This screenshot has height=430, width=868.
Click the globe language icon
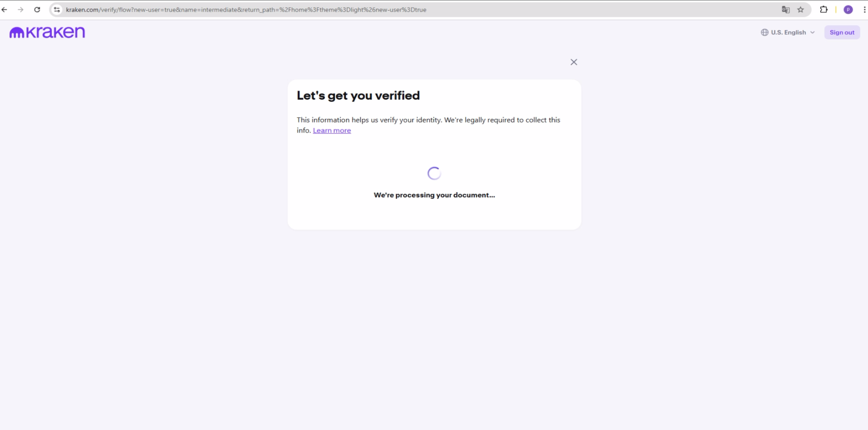[765, 32]
